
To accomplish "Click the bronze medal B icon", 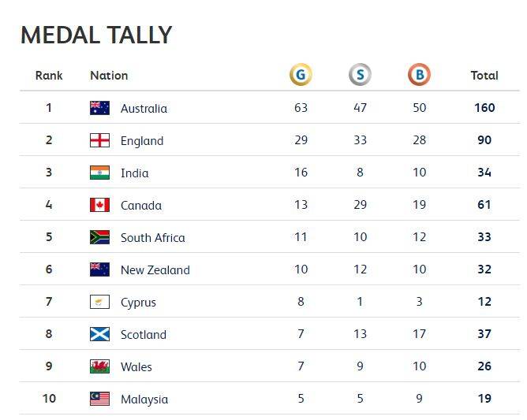I will [x=419, y=75].
